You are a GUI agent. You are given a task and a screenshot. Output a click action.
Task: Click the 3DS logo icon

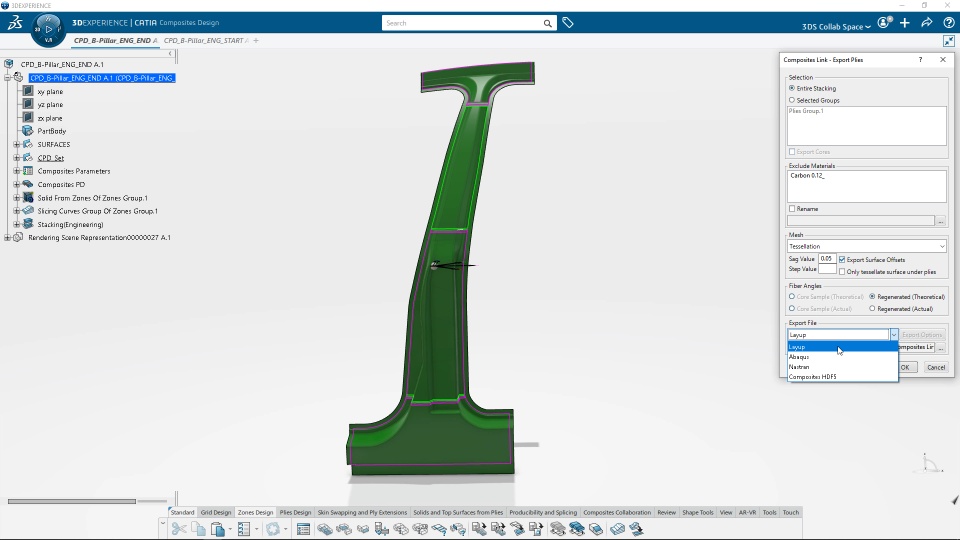[15, 23]
